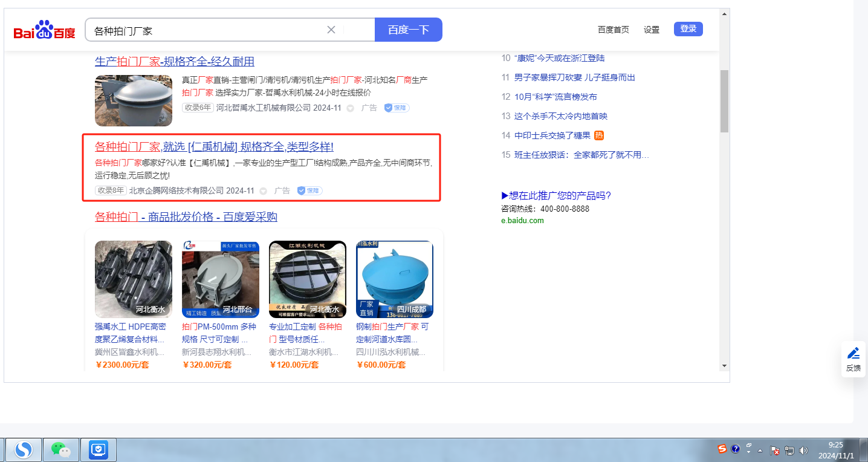Expand the arrow after 北京企腾网络技术有限公司 2024-11

263,191
